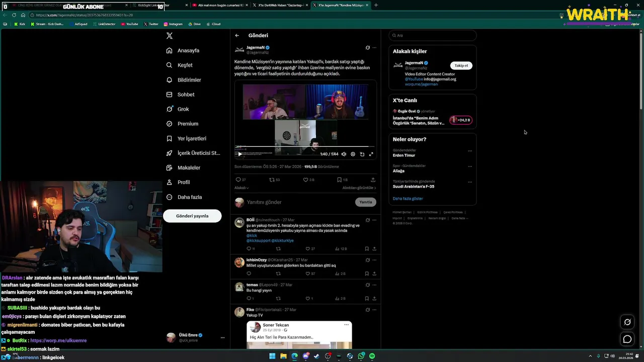
Task: Open Grok on Fiko's reply
Action: (367, 310)
